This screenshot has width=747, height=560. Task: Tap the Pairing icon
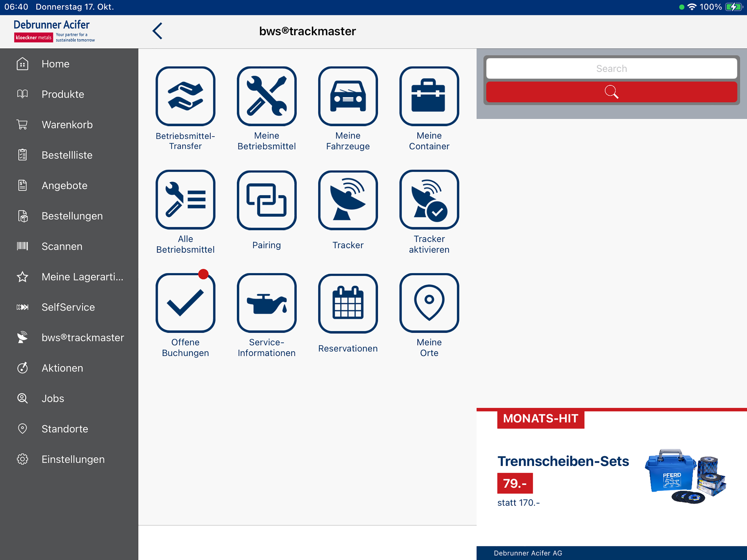click(x=266, y=200)
